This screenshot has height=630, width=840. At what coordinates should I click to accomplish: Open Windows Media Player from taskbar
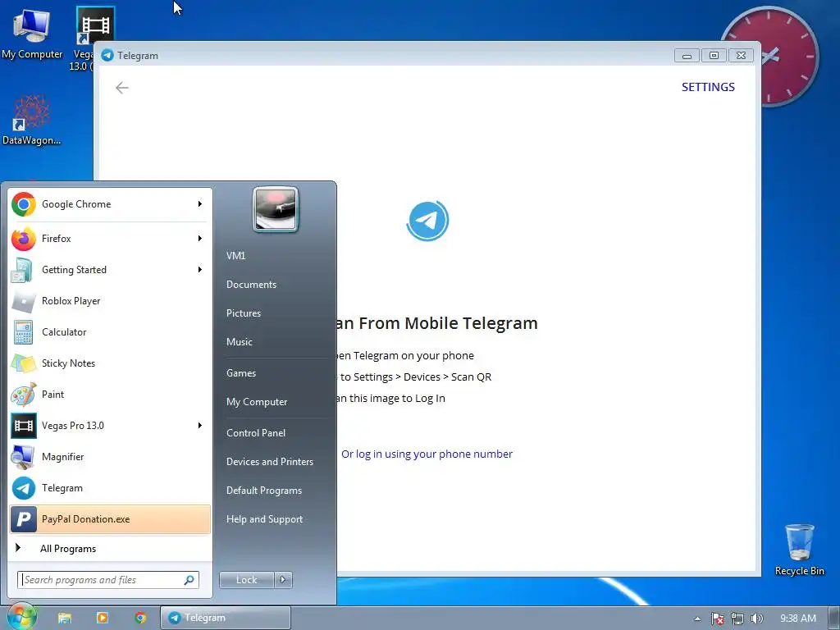pos(103,618)
